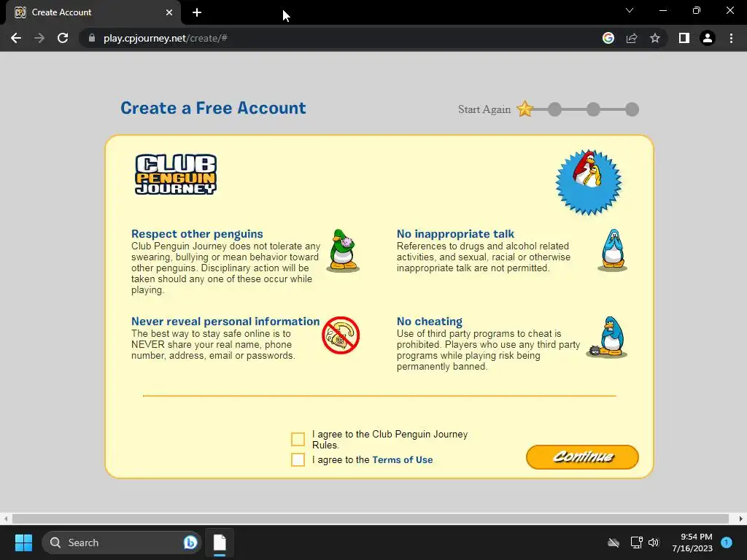Click the blue penguin with black puffle
The width and height of the screenshot is (747, 560).
pyautogui.click(x=607, y=337)
